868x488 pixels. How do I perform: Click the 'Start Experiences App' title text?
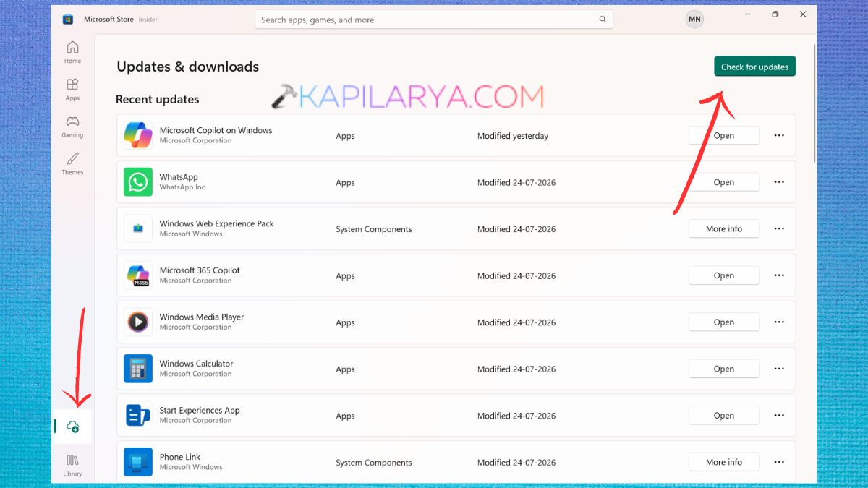[200, 410]
